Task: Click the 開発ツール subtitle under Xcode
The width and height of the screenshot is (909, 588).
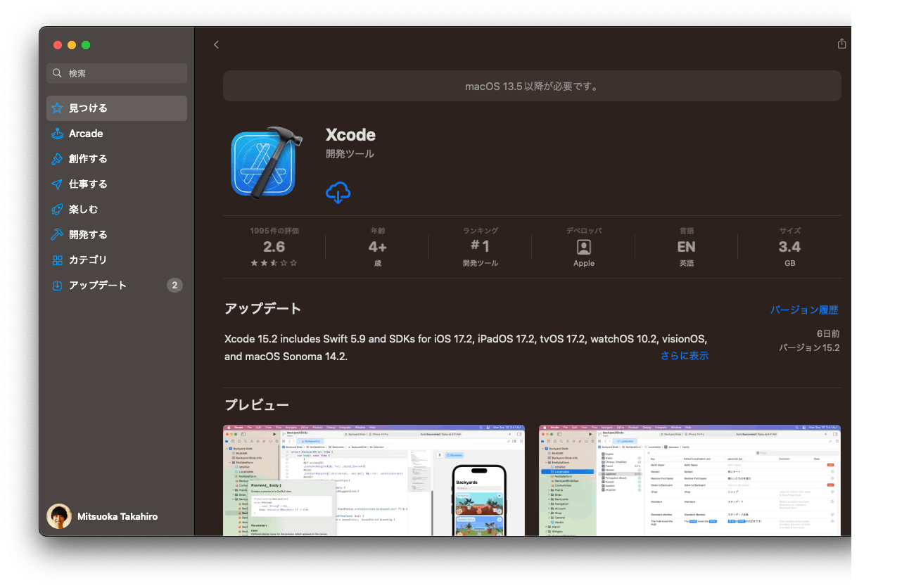Action: click(350, 154)
